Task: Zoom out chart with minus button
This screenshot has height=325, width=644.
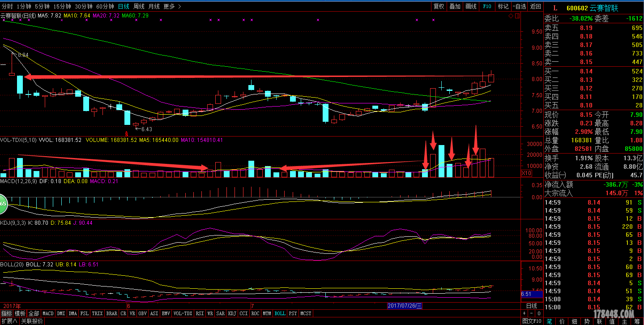Action: click(x=531, y=313)
